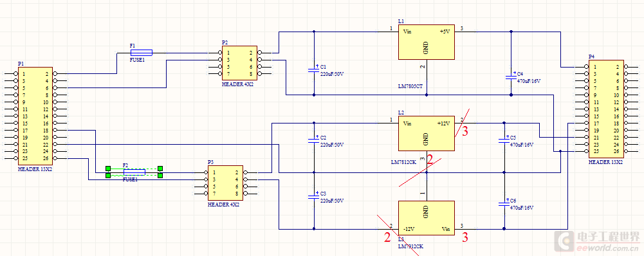Click fuse F1 component symbol
644x256 pixels.
142,52
